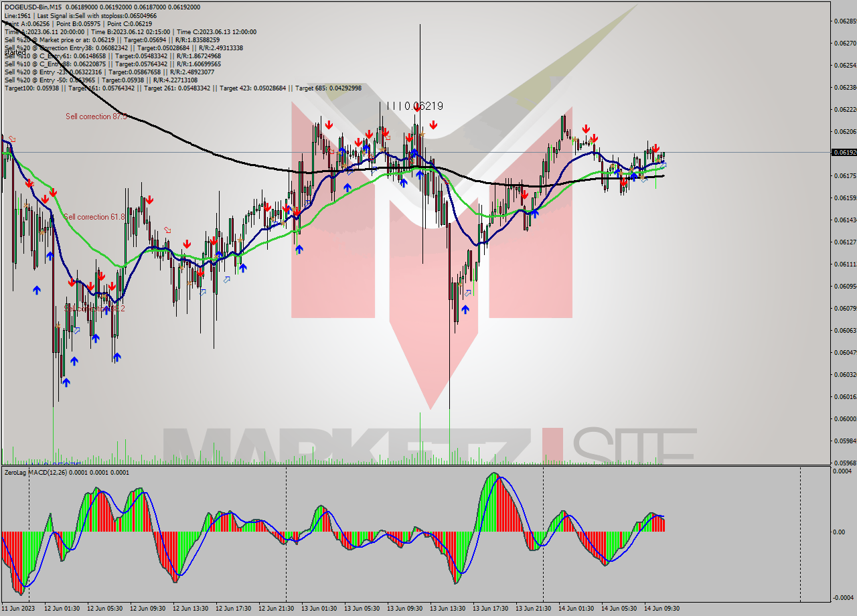Click the '12 Jun 09:30' time axis label
The height and width of the screenshot is (616, 857).
pos(148,609)
